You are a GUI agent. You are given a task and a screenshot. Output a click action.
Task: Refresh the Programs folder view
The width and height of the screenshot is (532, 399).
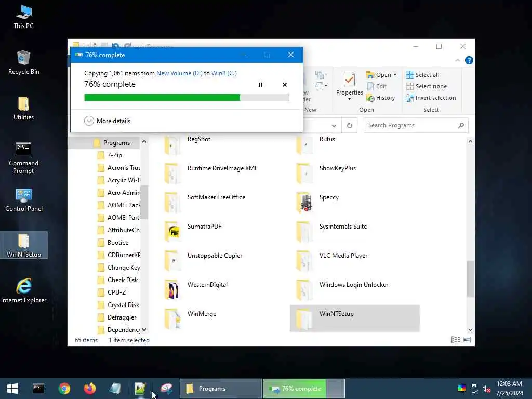(x=350, y=126)
